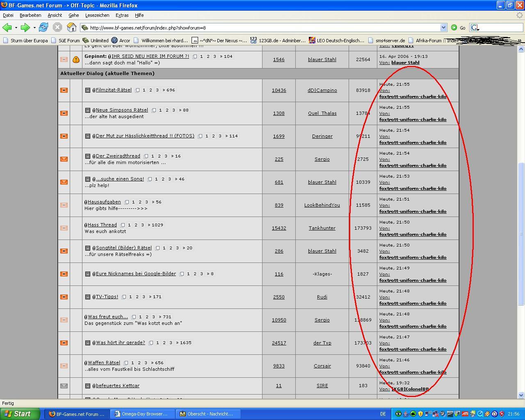
Task: Open the sms4server.de bookmark
Action: point(386,41)
